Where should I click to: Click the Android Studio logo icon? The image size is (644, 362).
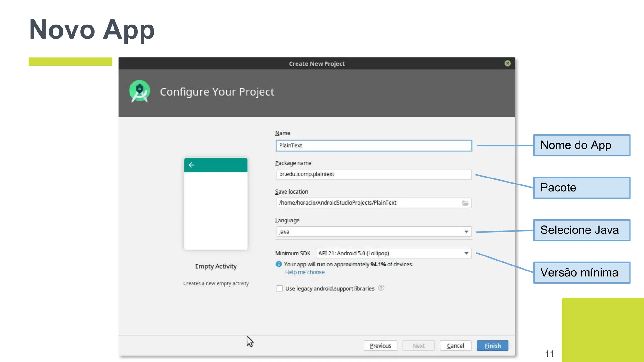(x=140, y=91)
